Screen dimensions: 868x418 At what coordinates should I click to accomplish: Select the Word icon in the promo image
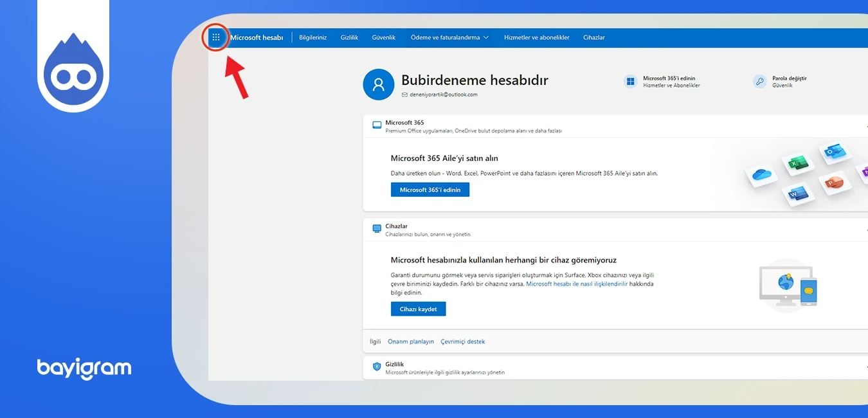[x=798, y=194]
